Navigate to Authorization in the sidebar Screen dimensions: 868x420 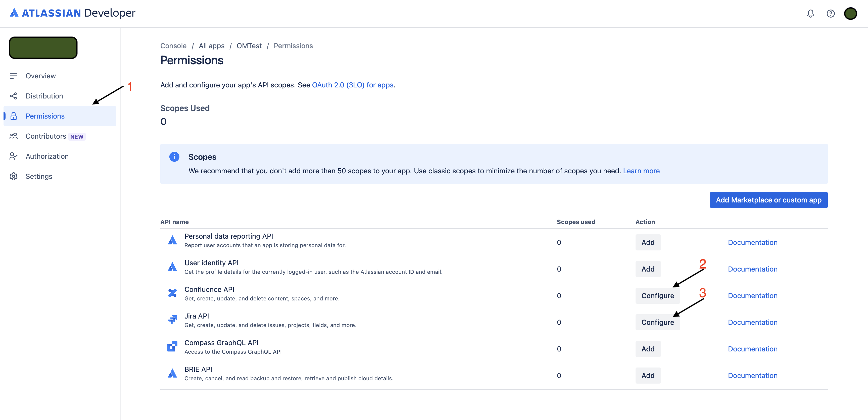pos(60,156)
